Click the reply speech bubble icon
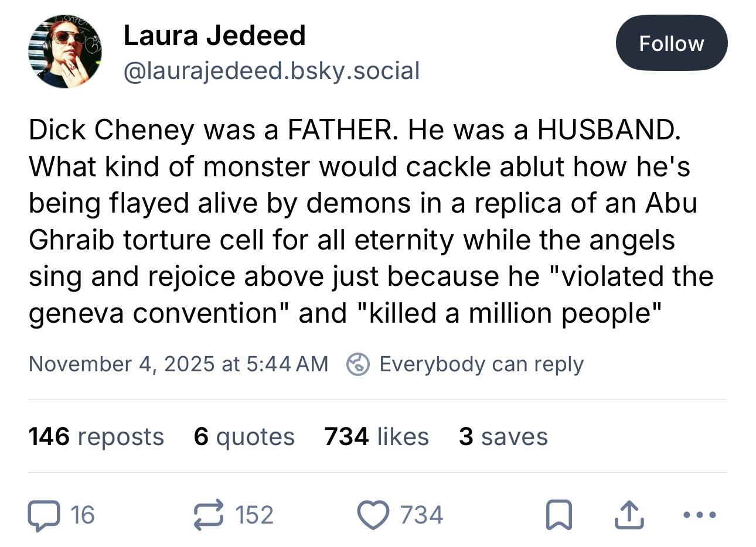Viewport: 756px width, 547px height. pyautogui.click(x=43, y=515)
